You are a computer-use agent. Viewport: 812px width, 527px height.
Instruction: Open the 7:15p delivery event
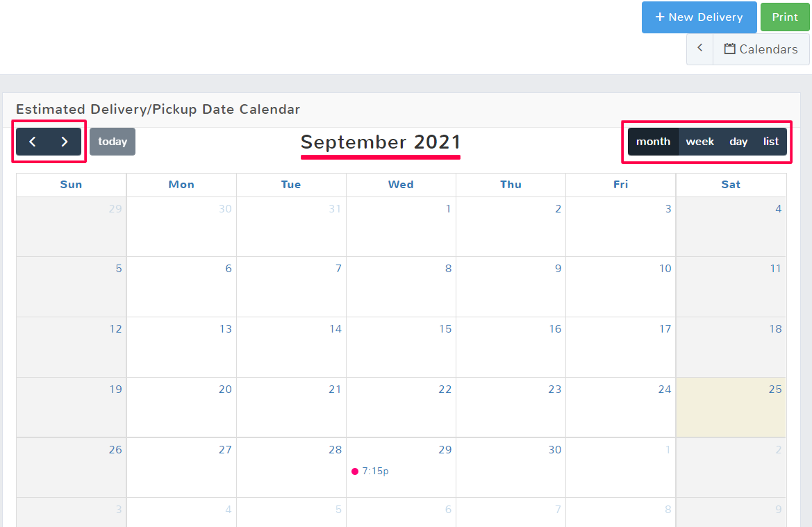[x=375, y=471]
